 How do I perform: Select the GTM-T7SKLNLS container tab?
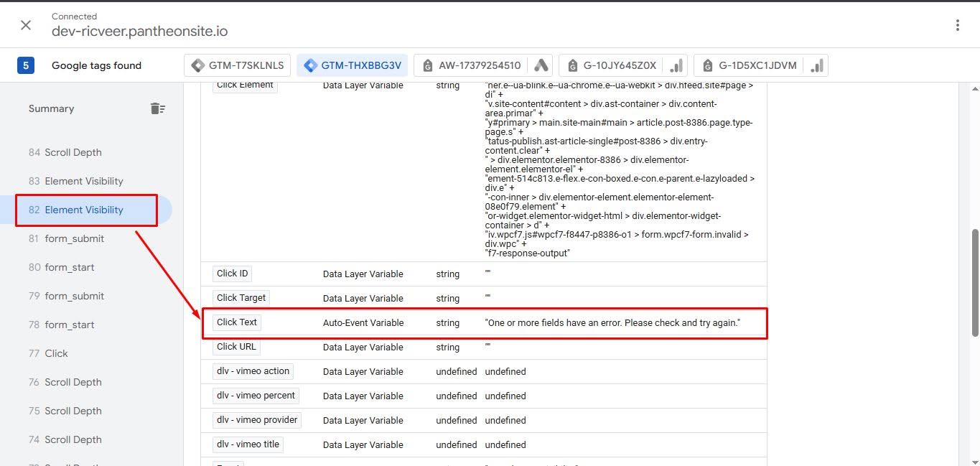click(238, 65)
